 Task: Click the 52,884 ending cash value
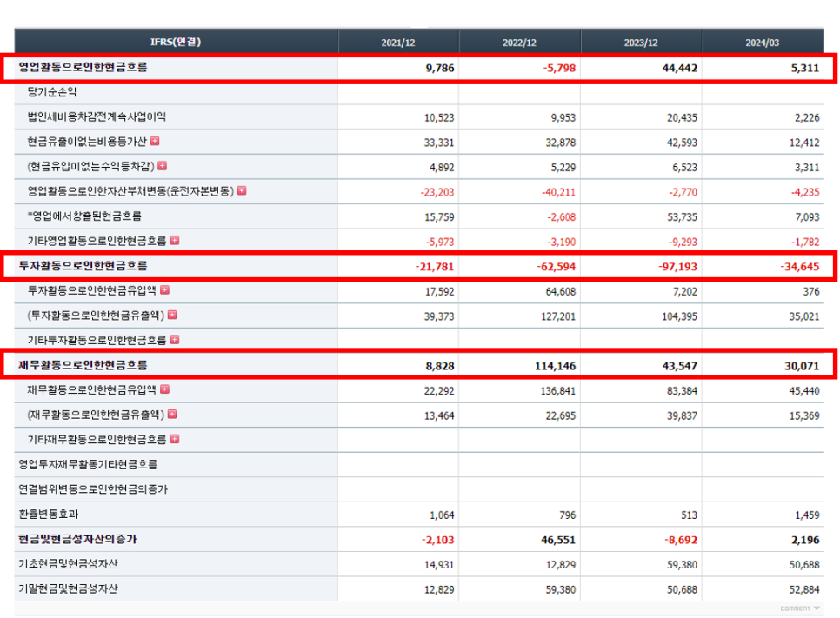tap(804, 589)
